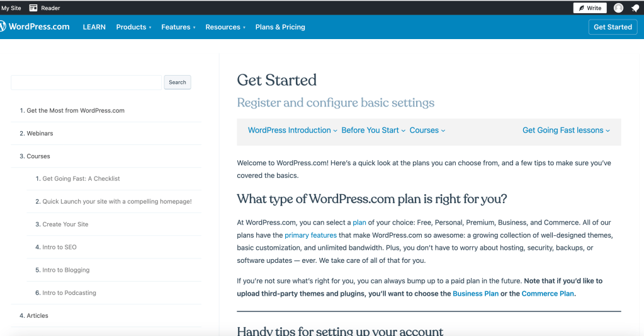Click the WordPress.com logo icon

[2, 27]
